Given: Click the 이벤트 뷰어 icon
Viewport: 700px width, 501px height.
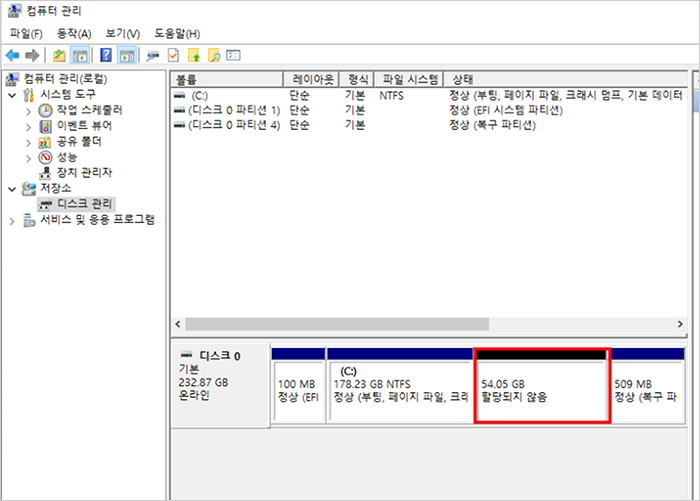Looking at the screenshot, I should click(x=46, y=126).
